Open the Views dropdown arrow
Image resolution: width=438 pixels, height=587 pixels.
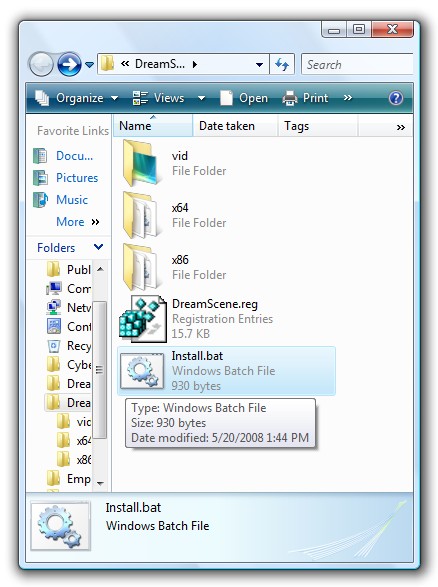coord(201,98)
